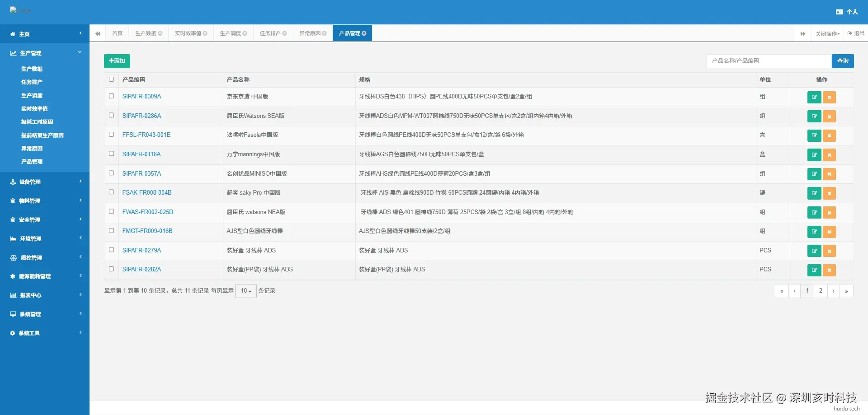Image resolution: width=868 pixels, height=415 pixels.
Task: Switch to the 首页 tab
Action: point(117,33)
